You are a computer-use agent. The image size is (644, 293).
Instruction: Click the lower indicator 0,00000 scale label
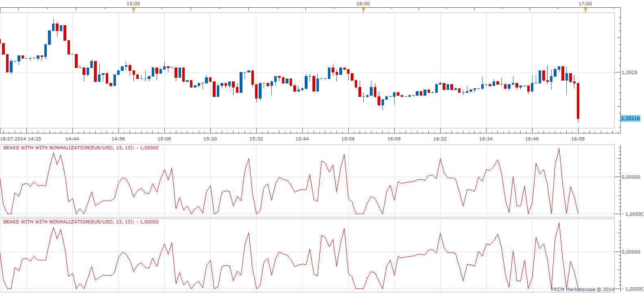631,252
